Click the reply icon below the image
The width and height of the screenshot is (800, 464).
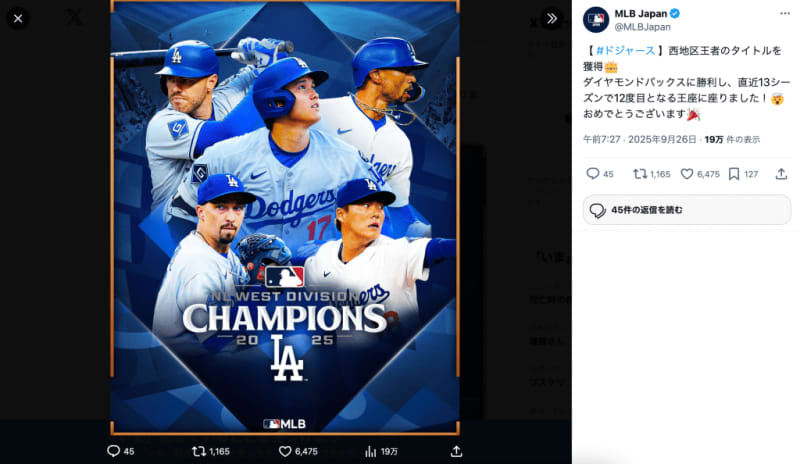click(x=113, y=451)
